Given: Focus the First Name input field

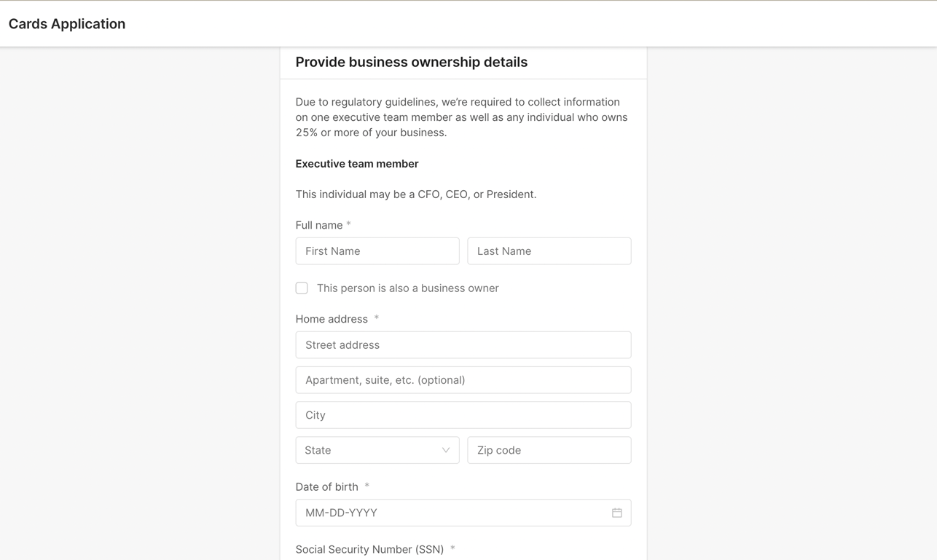Looking at the screenshot, I should [377, 251].
